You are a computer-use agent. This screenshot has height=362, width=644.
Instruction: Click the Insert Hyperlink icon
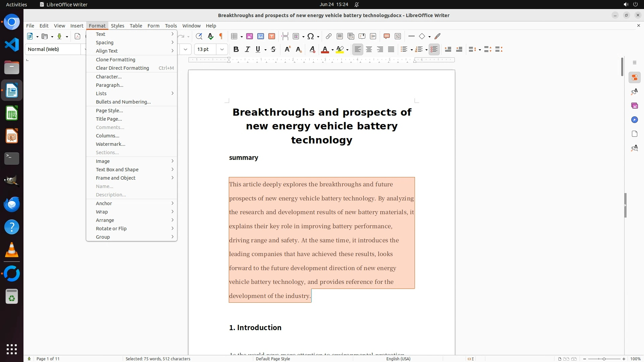[x=329, y=36]
